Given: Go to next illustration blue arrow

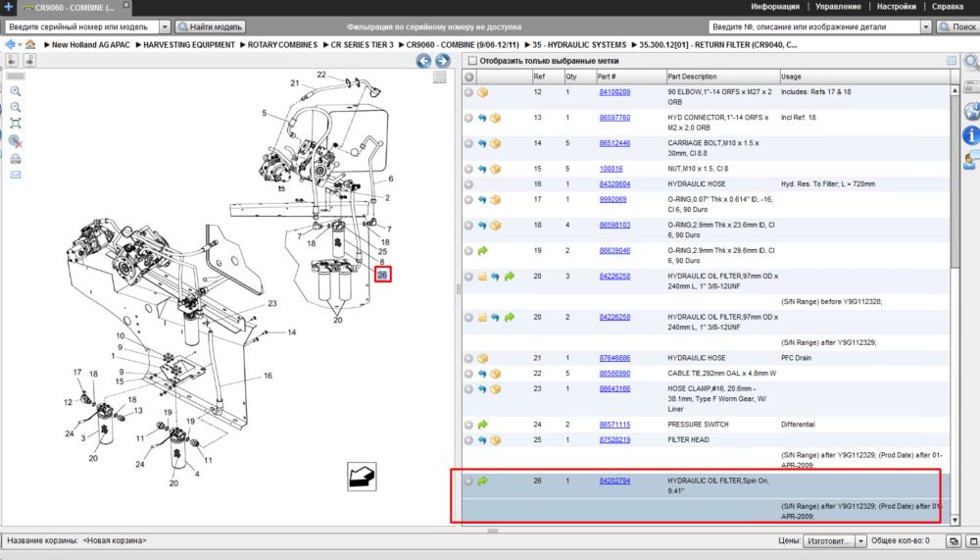Looking at the screenshot, I should click(443, 61).
